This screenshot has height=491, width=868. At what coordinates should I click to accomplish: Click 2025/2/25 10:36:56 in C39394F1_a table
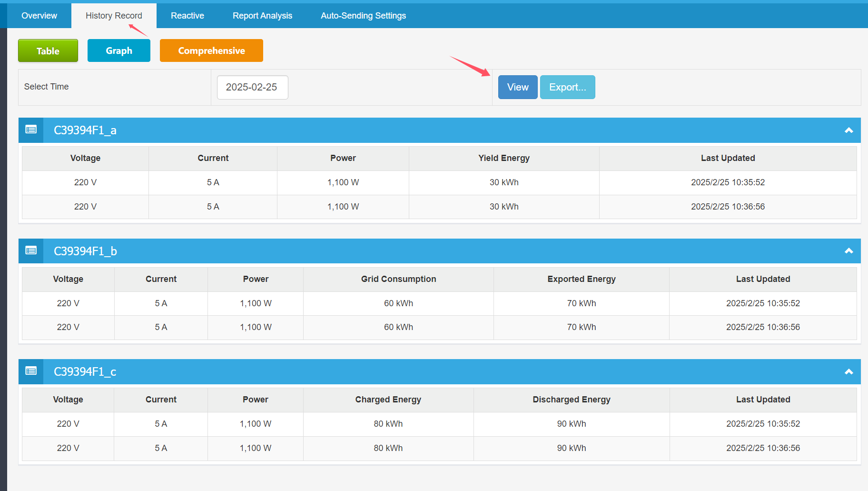[x=728, y=207]
